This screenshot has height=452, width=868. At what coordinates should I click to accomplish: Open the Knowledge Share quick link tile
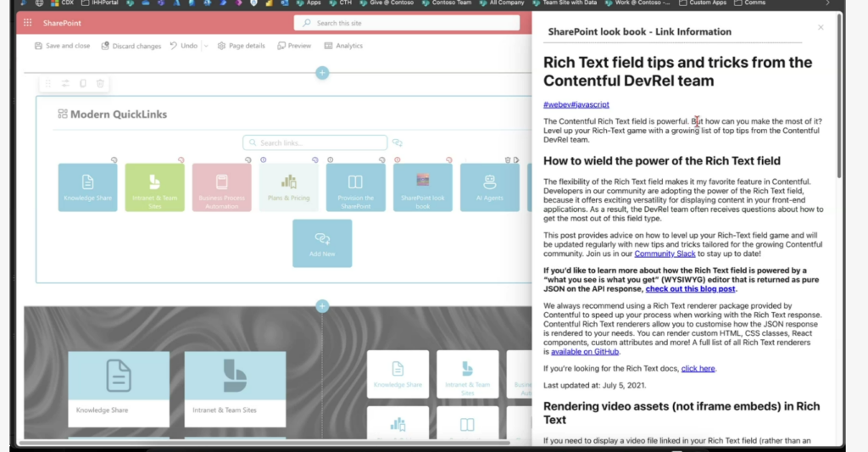click(87, 187)
